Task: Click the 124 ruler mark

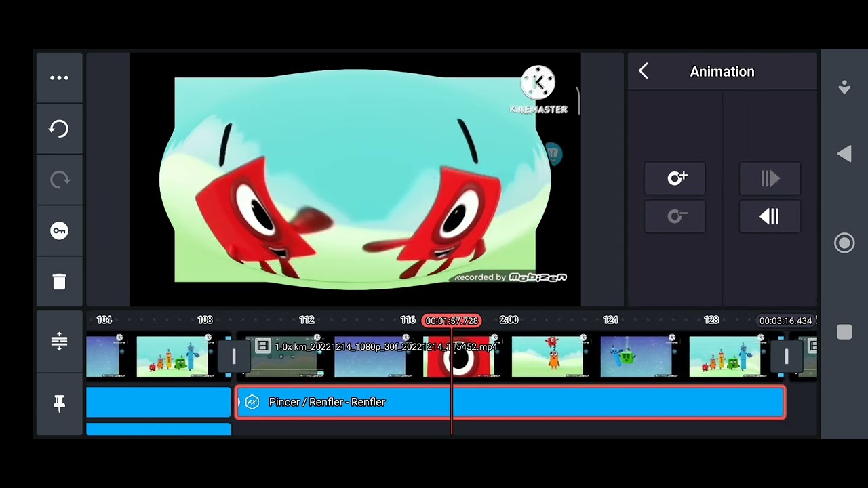Action: pos(610,320)
